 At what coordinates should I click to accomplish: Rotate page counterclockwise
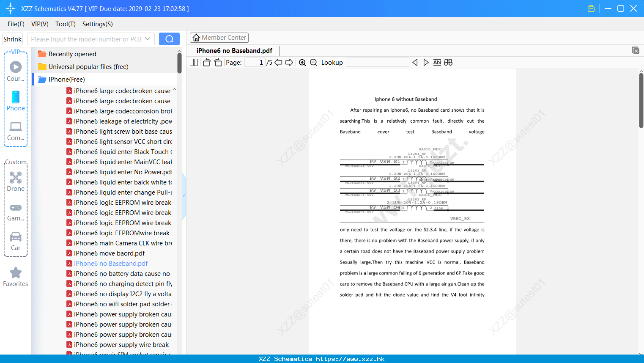[x=207, y=63]
